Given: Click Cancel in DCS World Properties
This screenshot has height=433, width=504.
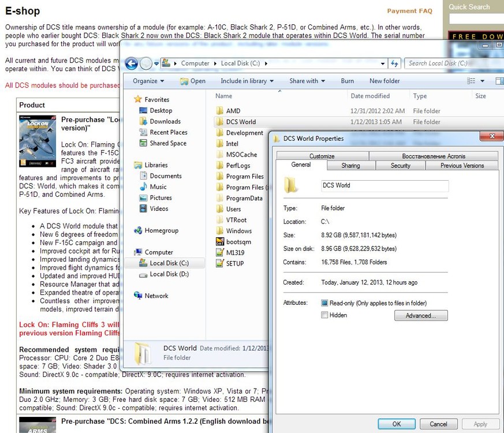Looking at the screenshot, I should click(x=438, y=424).
